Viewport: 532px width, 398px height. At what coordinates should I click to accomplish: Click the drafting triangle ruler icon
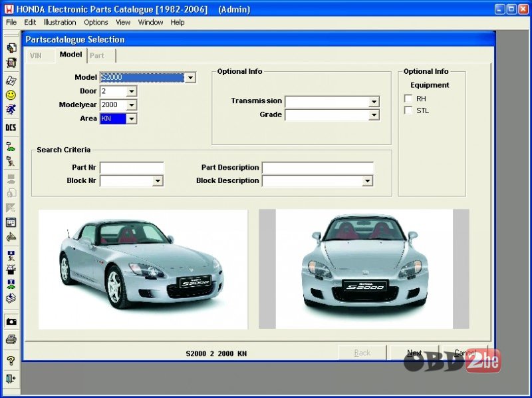tap(11, 237)
